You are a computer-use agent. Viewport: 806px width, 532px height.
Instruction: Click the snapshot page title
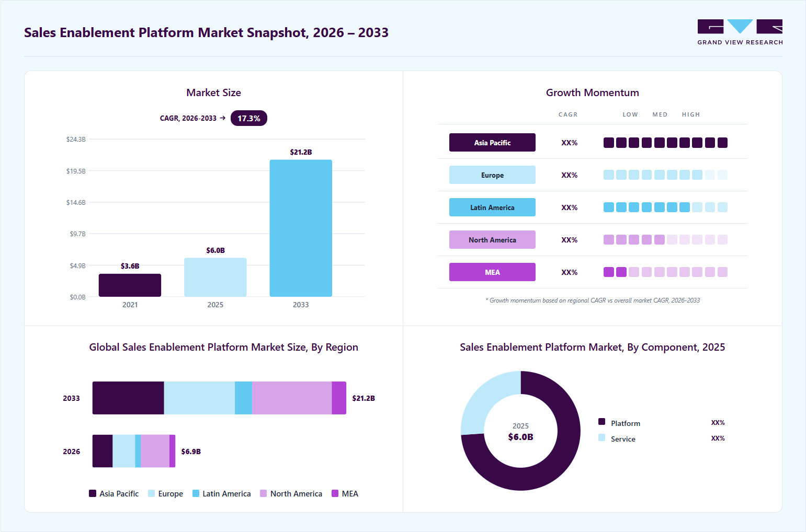click(206, 32)
